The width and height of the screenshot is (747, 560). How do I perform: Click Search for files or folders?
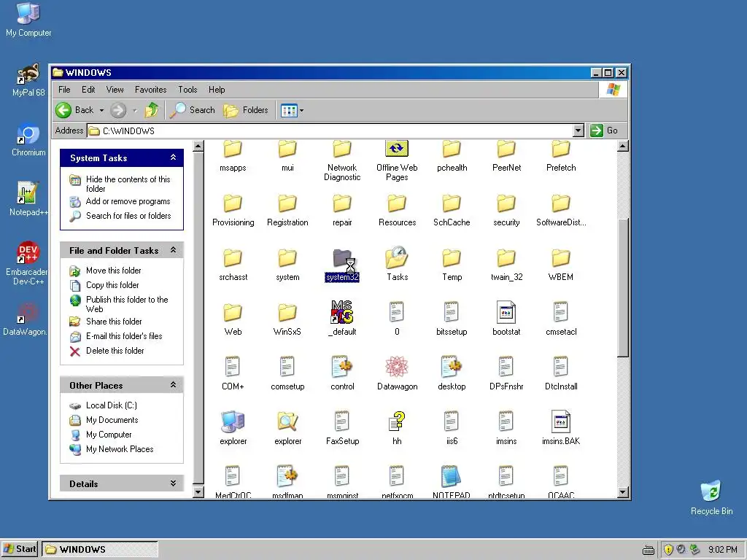coord(128,216)
